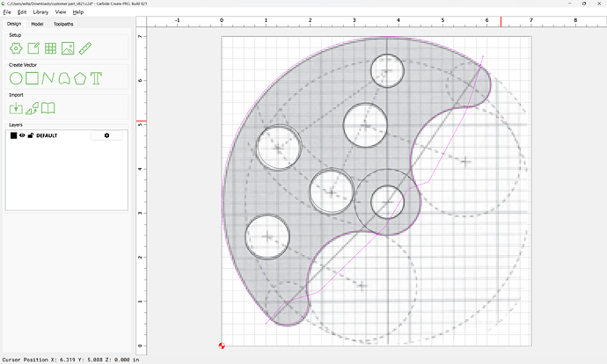Select the Text tool
This screenshot has width=607, height=364.
(x=96, y=78)
